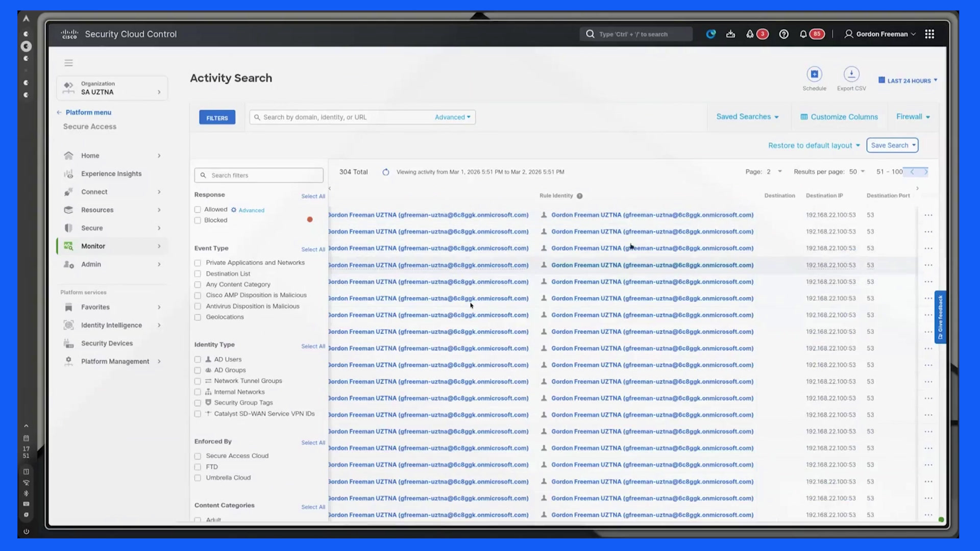Open the Cisco AI assistant icon
Screen dimensions: 980x551
[710, 34]
